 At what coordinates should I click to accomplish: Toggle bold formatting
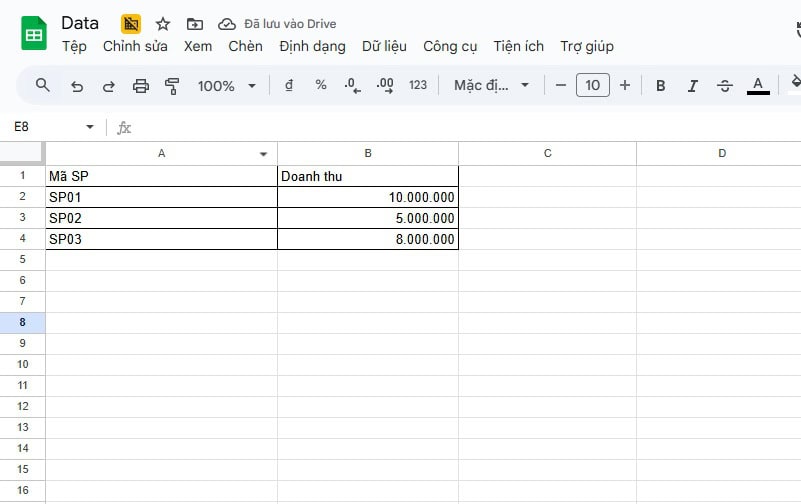[x=661, y=86]
